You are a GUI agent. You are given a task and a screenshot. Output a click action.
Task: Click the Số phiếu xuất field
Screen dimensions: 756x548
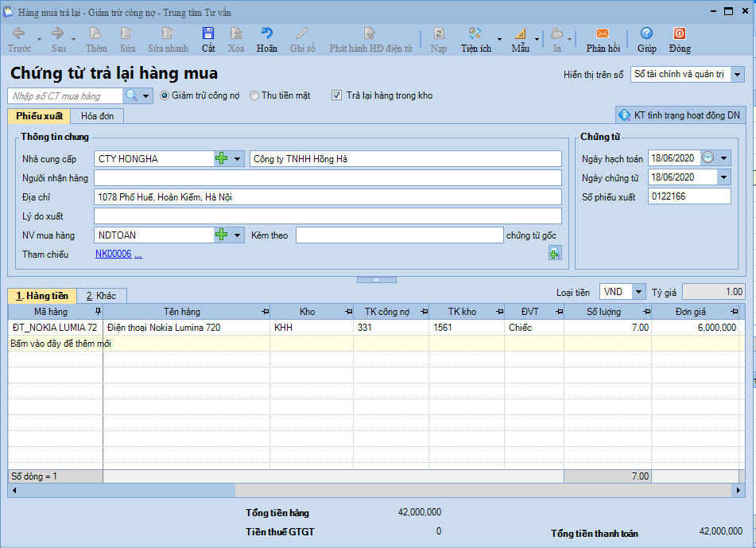coord(689,196)
